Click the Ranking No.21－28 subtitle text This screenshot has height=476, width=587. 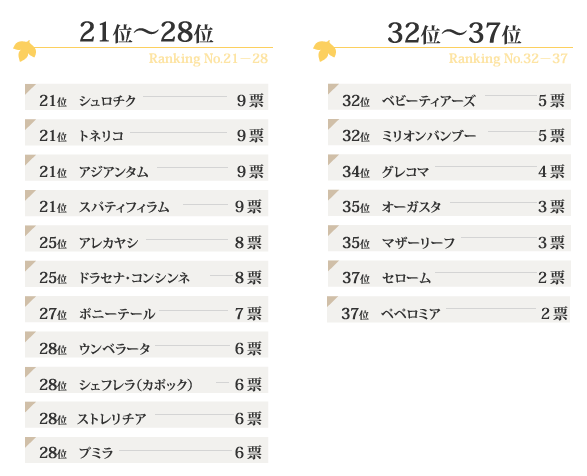(x=208, y=58)
